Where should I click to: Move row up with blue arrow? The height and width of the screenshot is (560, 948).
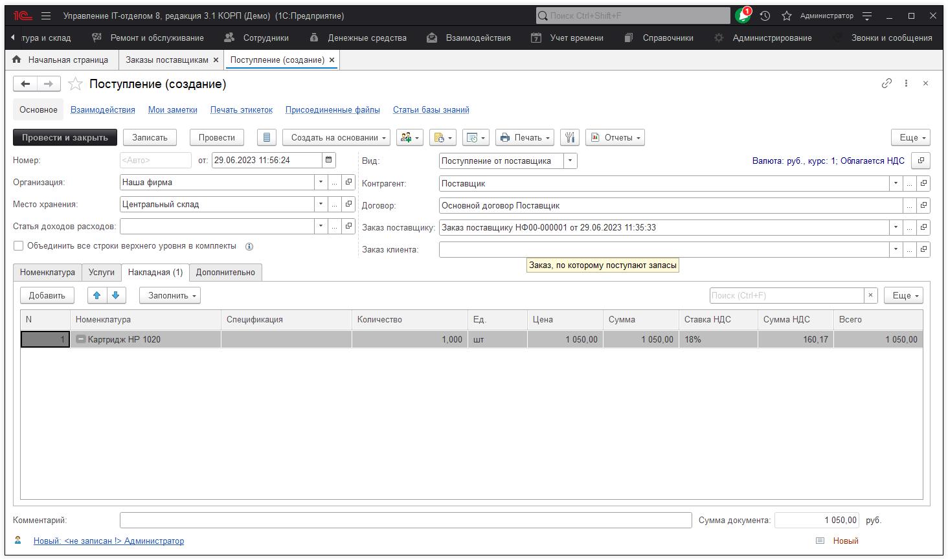[97, 295]
